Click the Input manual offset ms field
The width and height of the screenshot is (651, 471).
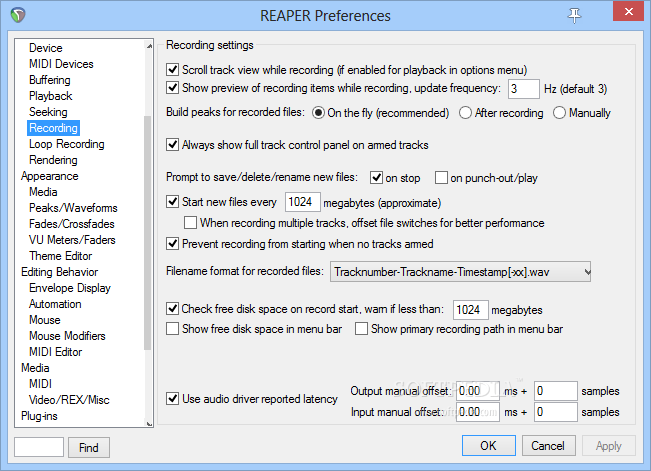[x=477, y=412]
